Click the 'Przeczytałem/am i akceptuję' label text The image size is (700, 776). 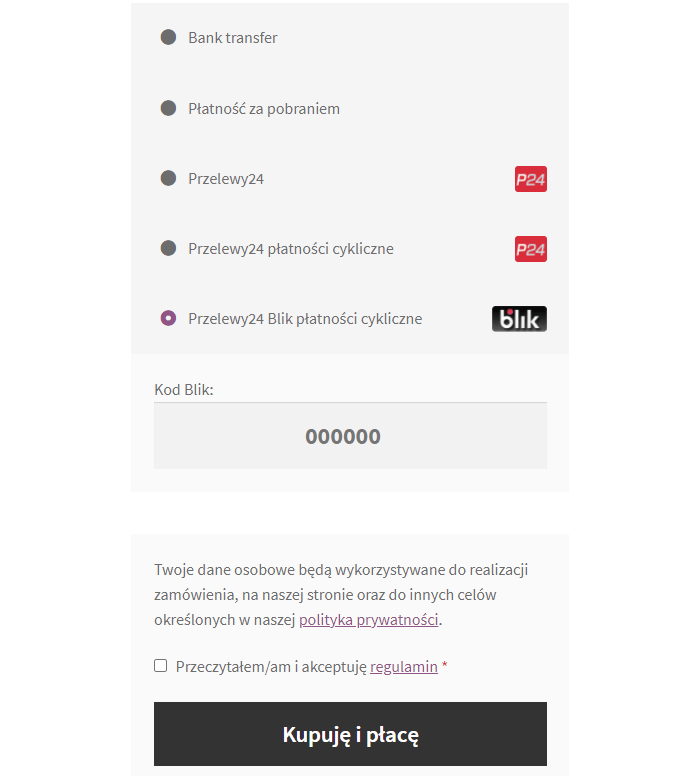(272, 666)
